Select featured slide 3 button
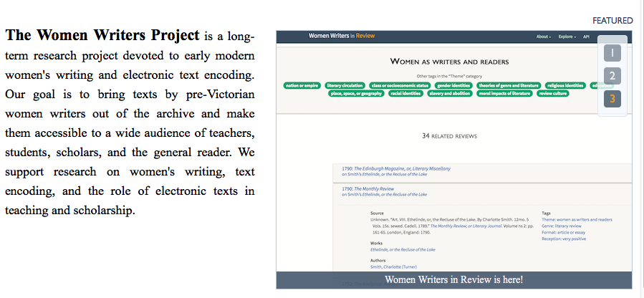Viewport: 644px width, 298px height. [x=612, y=99]
